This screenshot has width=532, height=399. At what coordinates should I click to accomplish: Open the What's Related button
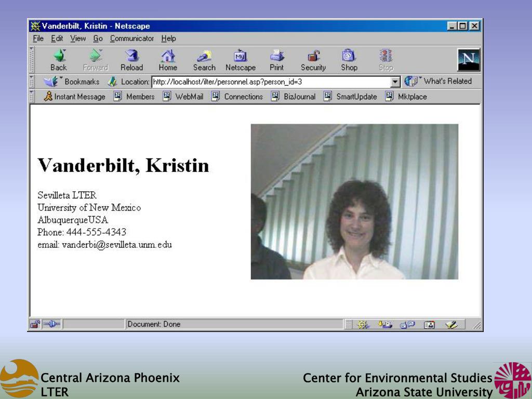[x=438, y=82]
